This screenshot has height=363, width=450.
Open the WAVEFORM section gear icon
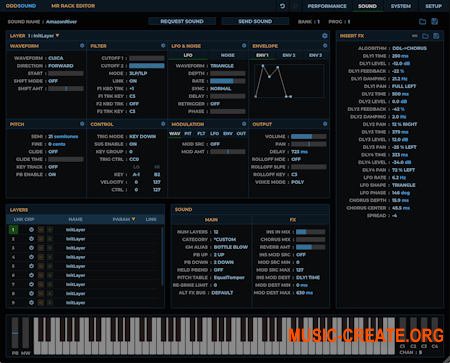click(82, 46)
